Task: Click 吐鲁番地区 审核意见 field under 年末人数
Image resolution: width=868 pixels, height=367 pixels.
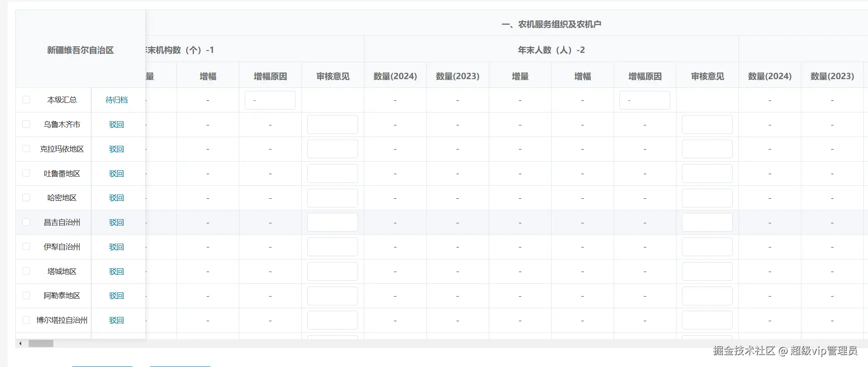Action: pyautogui.click(x=707, y=174)
